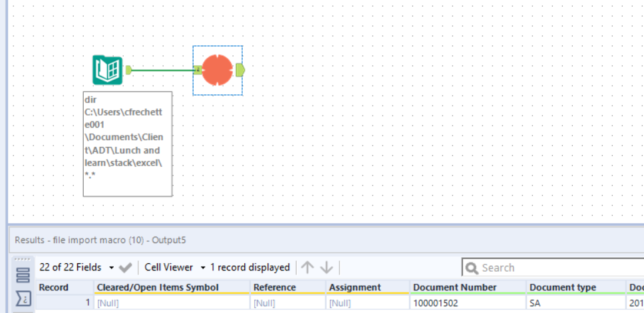644x313 pixels.
Task: Click the checkmark apply fields icon
Action: click(125, 268)
